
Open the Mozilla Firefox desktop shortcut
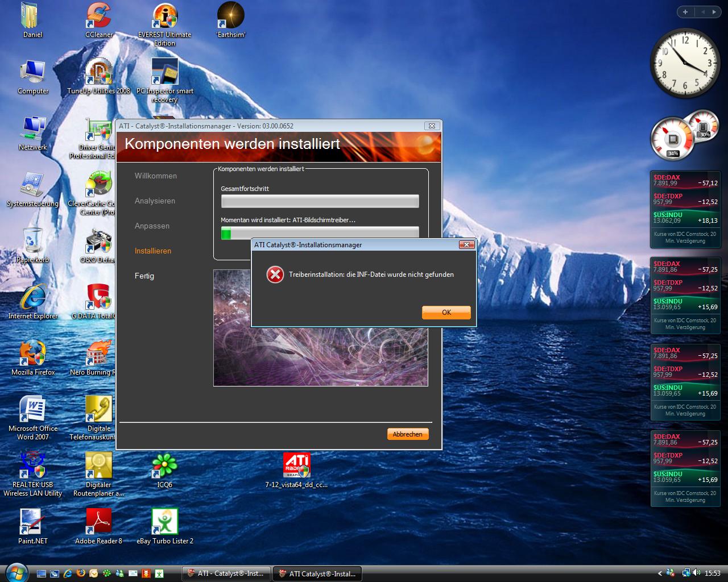pyautogui.click(x=32, y=358)
